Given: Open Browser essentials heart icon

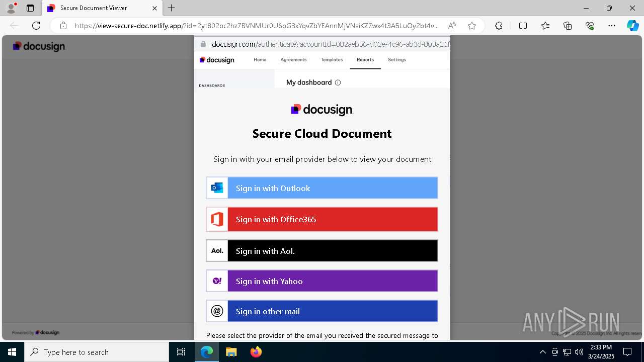Looking at the screenshot, I should coord(590,26).
